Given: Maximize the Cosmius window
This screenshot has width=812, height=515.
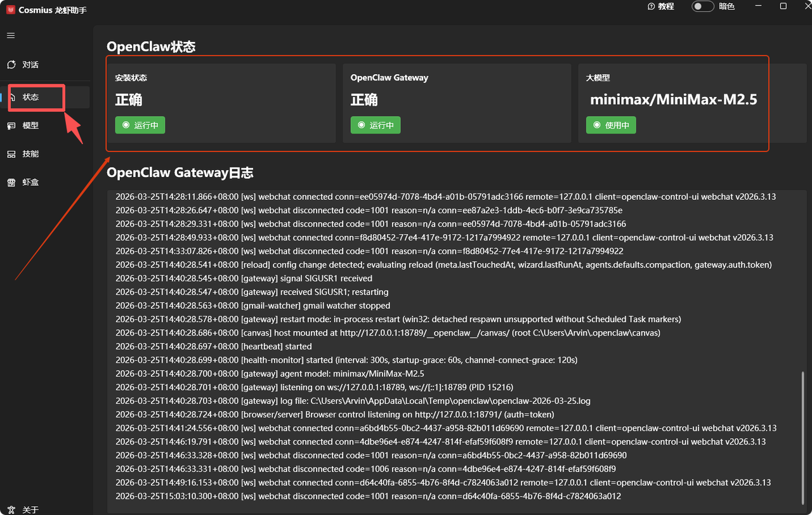Looking at the screenshot, I should pyautogui.click(x=783, y=6).
